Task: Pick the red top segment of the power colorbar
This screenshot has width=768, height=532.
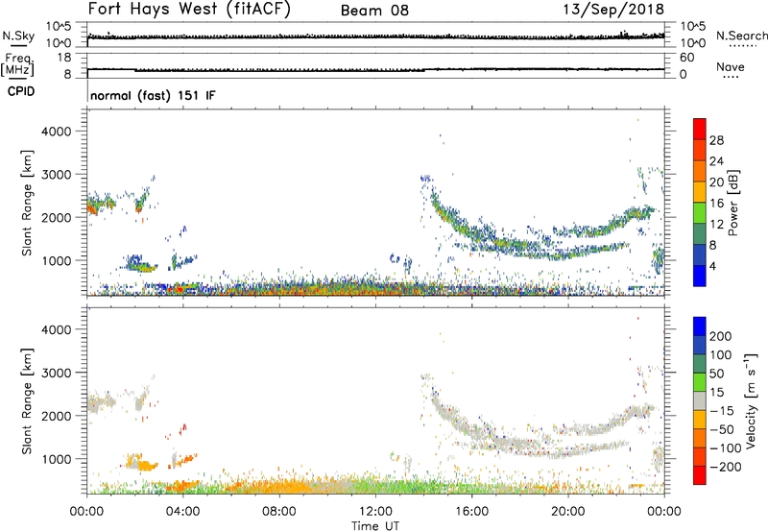Action: pos(700,130)
